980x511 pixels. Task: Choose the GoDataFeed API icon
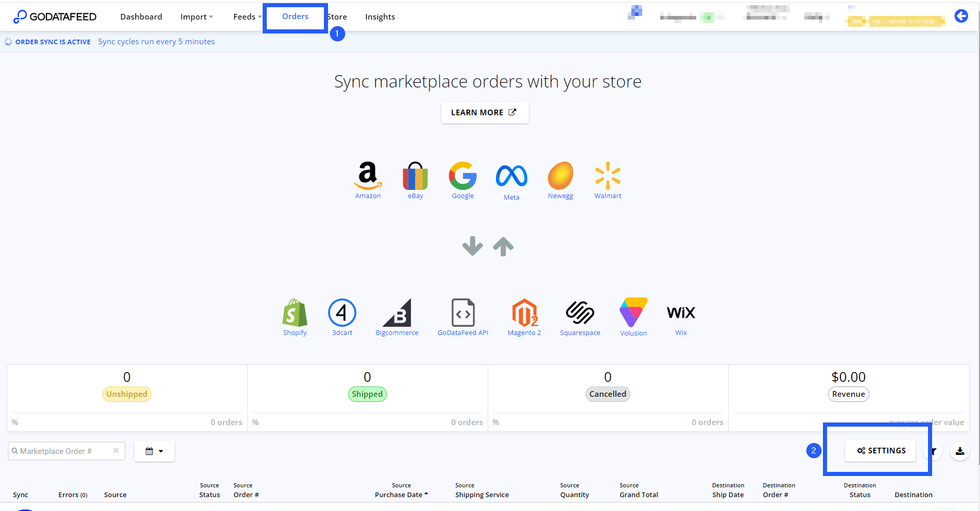pyautogui.click(x=463, y=312)
